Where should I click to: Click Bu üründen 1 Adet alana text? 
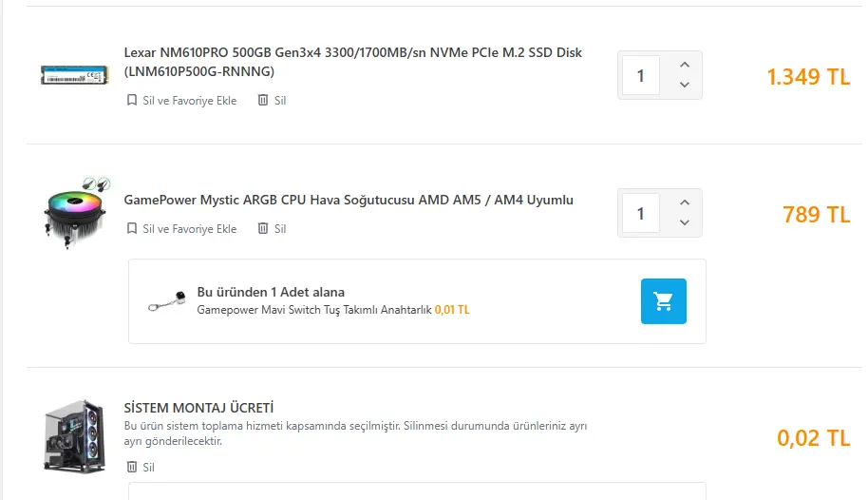click(271, 292)
